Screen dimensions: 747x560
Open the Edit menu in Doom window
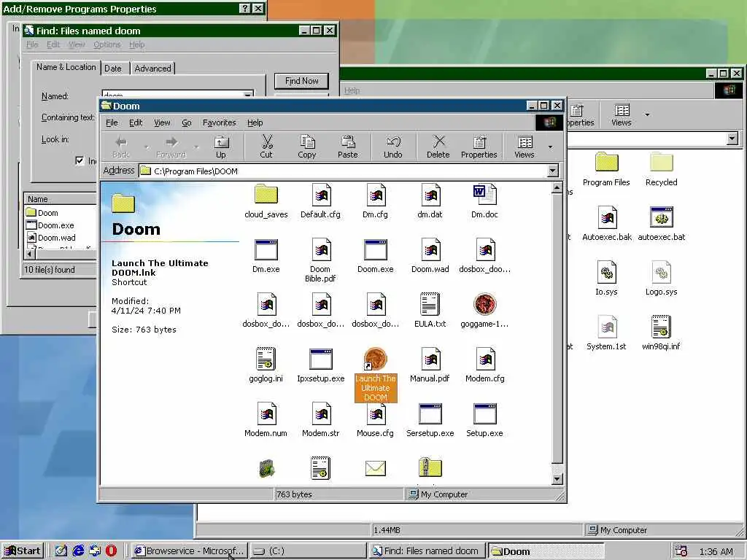(x=136, y=122)
